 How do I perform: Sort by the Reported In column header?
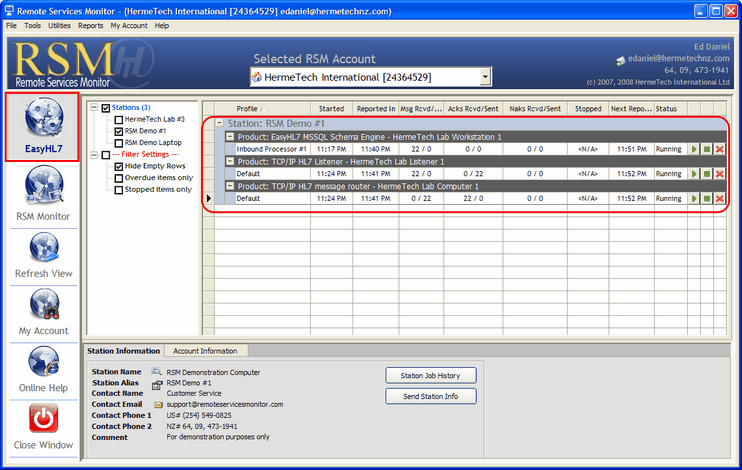(x=376, y=108)
